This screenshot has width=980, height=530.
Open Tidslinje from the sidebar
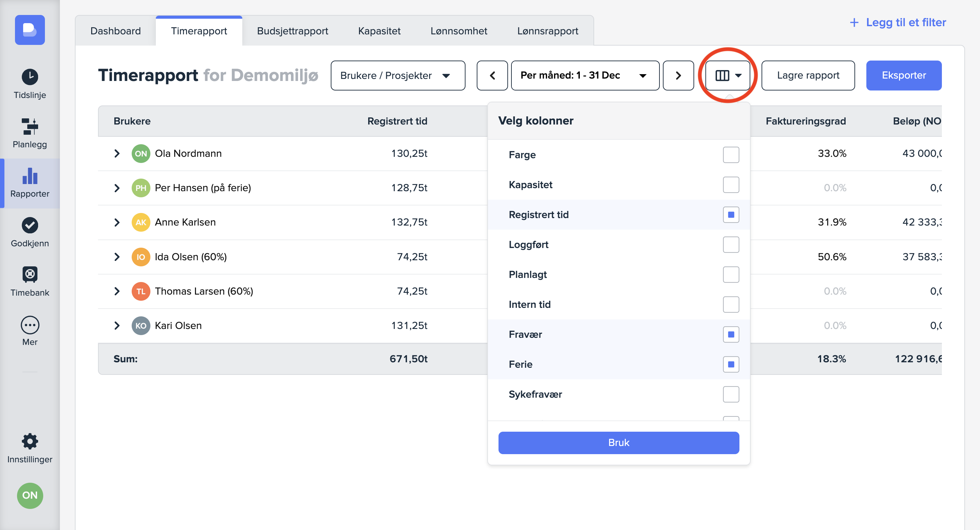coord(30,84)
